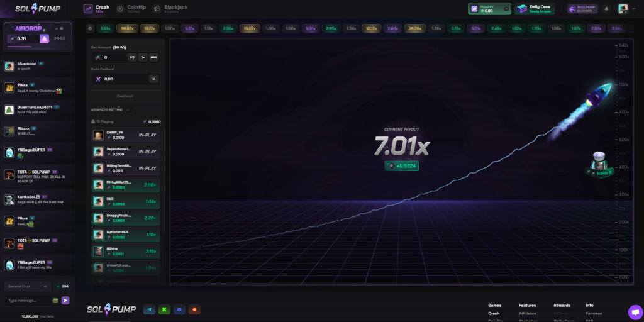Image resolution: width=644 pixels, height=322 pixels.
Task: Select the 19.17x past result
Action: [150, 29]
